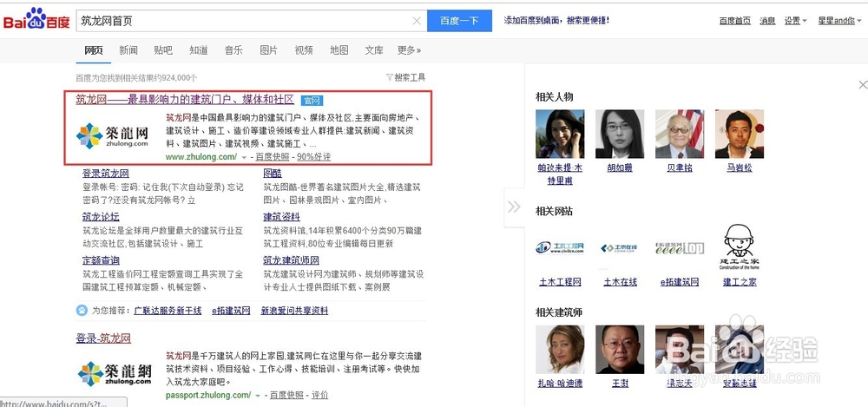Click the 建工之家 text link
Screen dimensions: 868x407
[740, 282]
